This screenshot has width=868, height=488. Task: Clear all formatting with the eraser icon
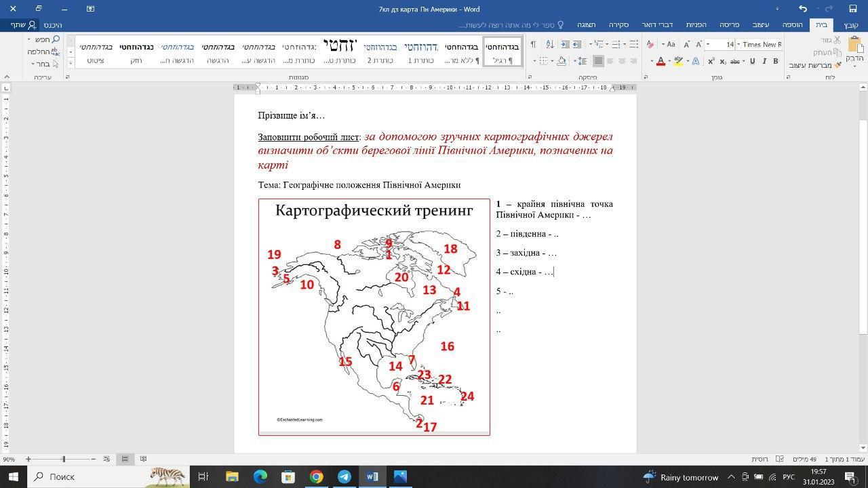click(650, 44)
